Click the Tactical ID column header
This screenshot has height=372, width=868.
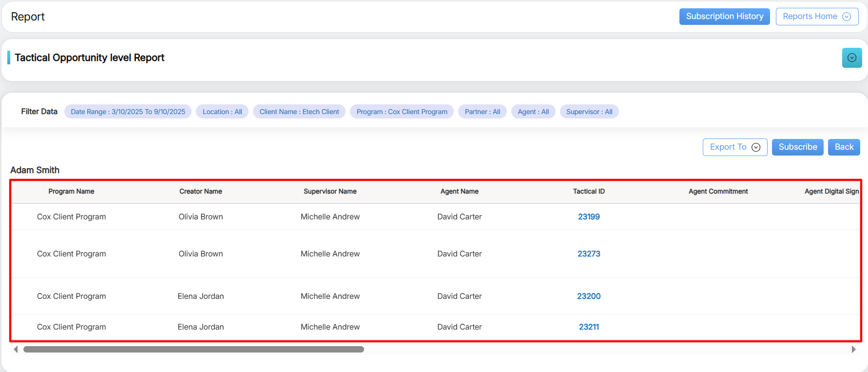[x=589, y=192]
